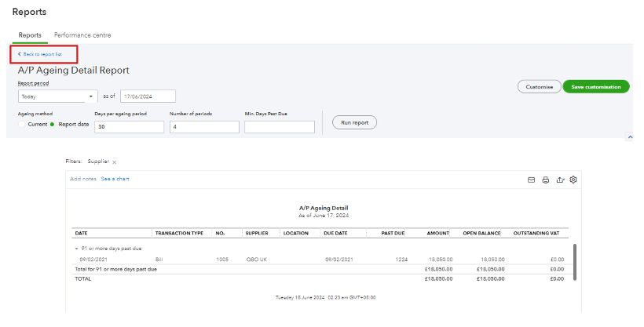Viewport: 644px width, 327px height.
Task: Click the Add notes link
Action: click(83, 180)
